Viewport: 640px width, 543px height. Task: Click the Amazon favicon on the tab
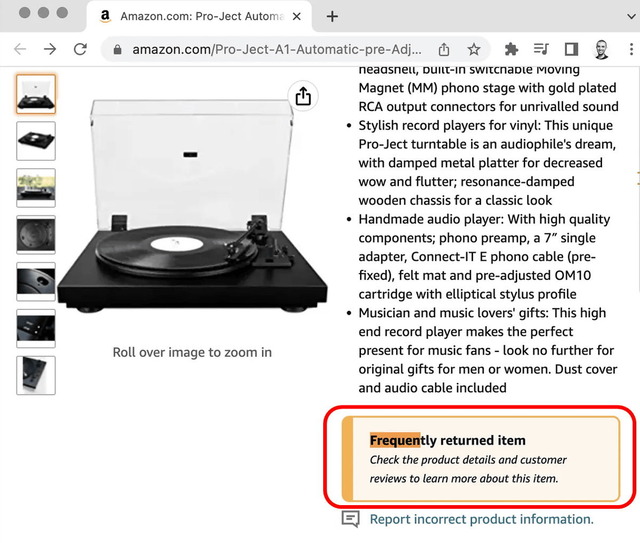[105, 16]
